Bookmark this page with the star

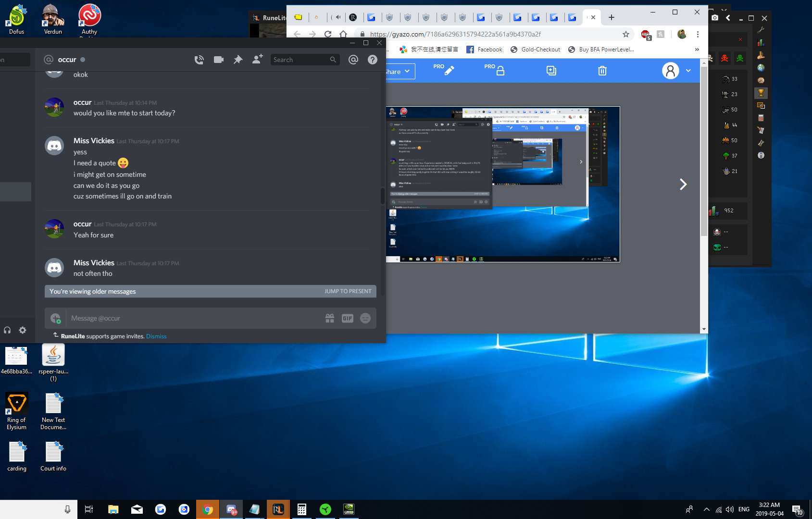pyautogui.click(x=625, y=34)
